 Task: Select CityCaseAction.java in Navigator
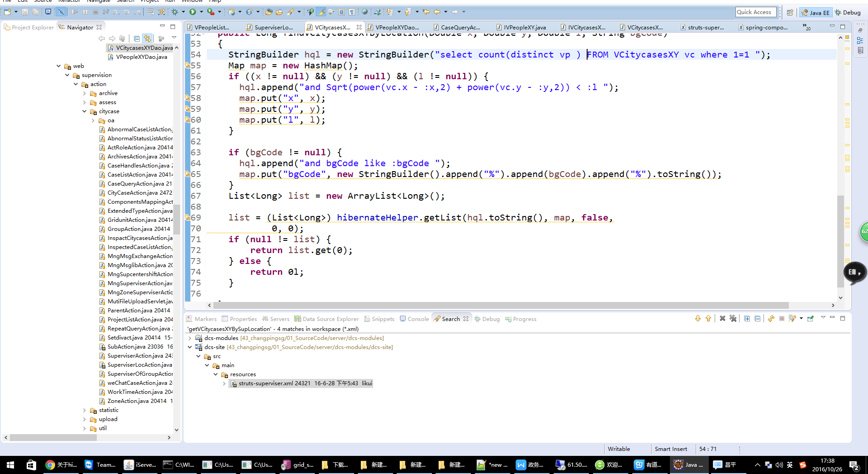136,193
